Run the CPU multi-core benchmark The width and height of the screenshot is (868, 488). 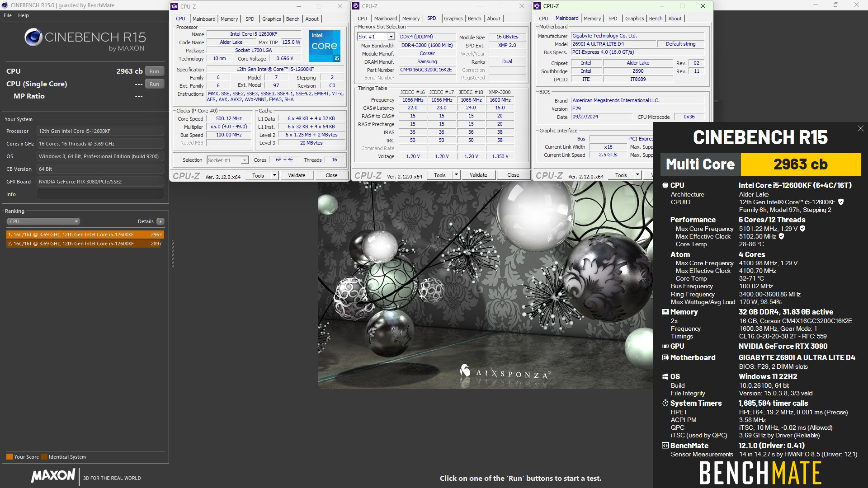(x=154, y=71)
